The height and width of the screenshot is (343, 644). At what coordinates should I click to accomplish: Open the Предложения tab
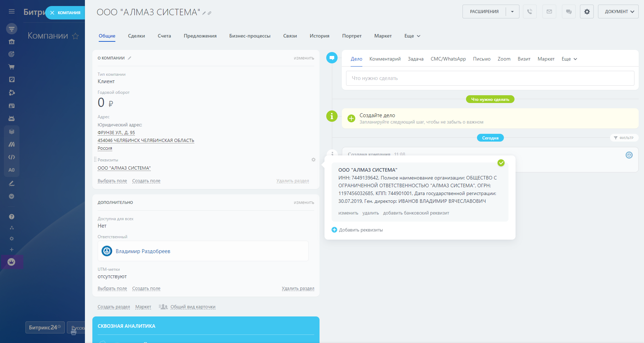(x=200, y=36)
